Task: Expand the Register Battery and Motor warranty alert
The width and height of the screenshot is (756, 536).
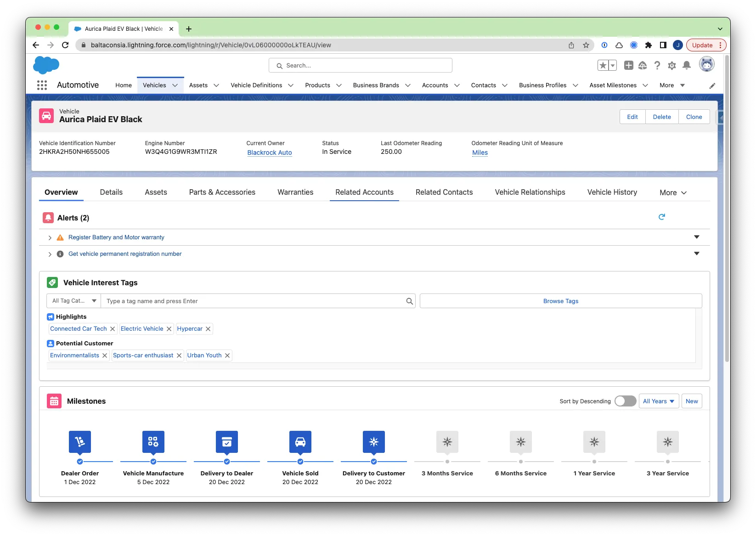Action: point(50,237)
